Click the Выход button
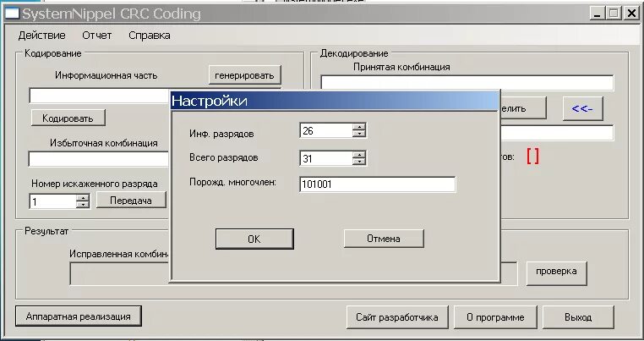 click(578, 317)
